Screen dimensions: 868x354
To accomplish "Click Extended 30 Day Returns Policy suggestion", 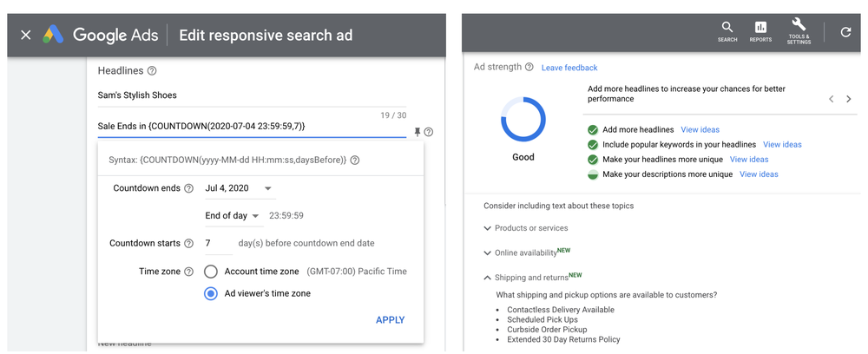I will (x=563, y=339).
